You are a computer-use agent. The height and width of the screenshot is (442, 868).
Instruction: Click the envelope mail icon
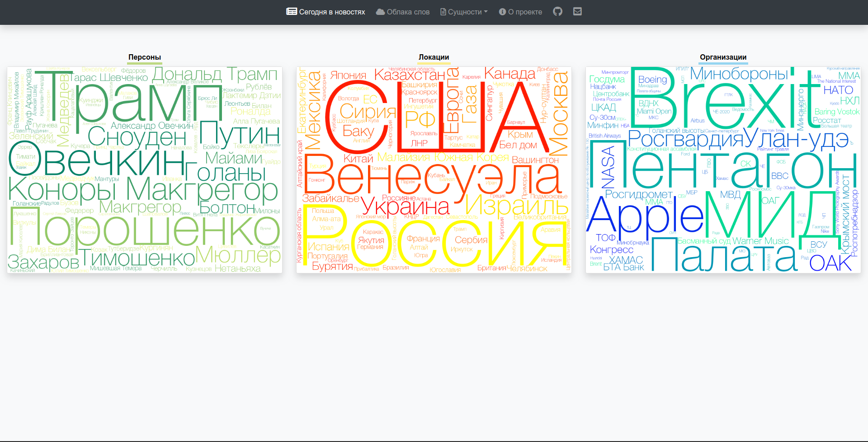click(x=577, y=11)
